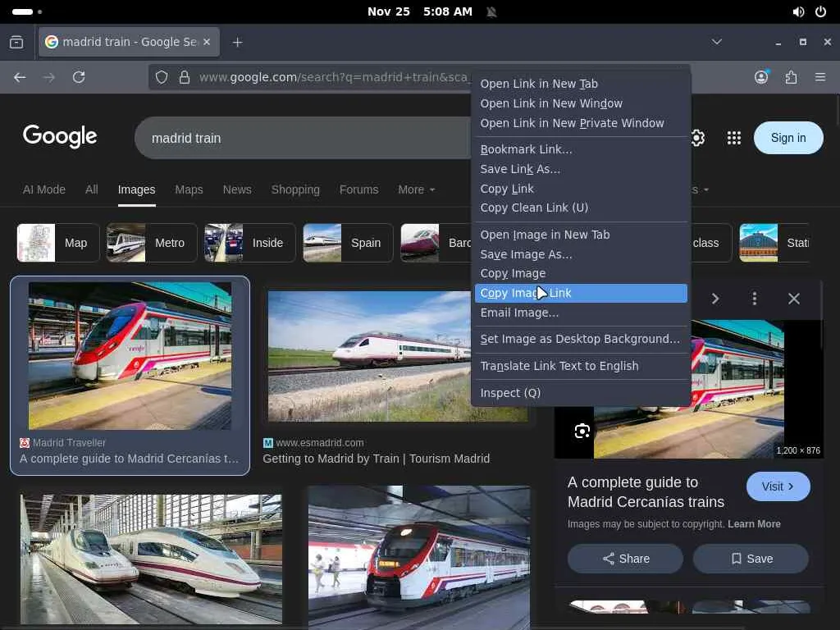Viewport: 840px width, 630px height.
Task: Switch to Maps search tab
Action: pos(189,189)
